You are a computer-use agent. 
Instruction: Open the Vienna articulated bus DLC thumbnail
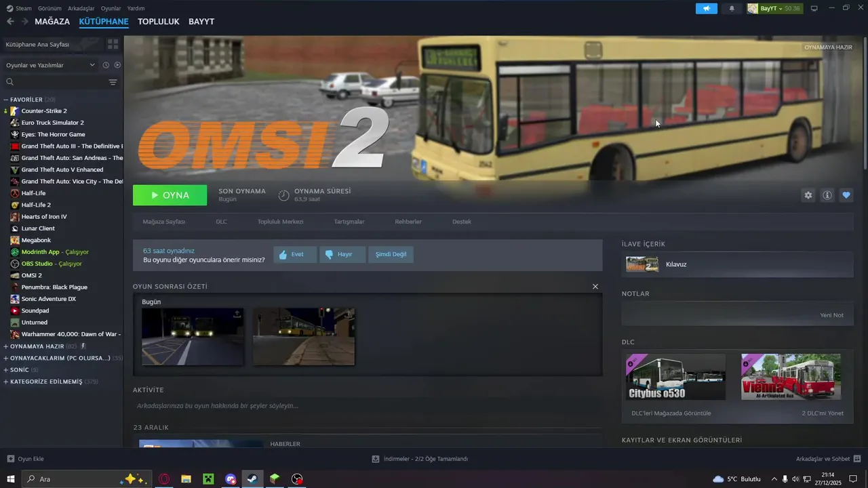pyautogui.click(x=791, y=377)
